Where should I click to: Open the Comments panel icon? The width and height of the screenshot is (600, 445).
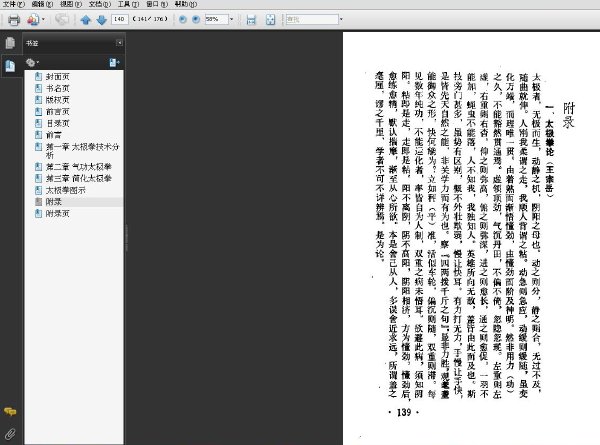click(x=10, y=412)
